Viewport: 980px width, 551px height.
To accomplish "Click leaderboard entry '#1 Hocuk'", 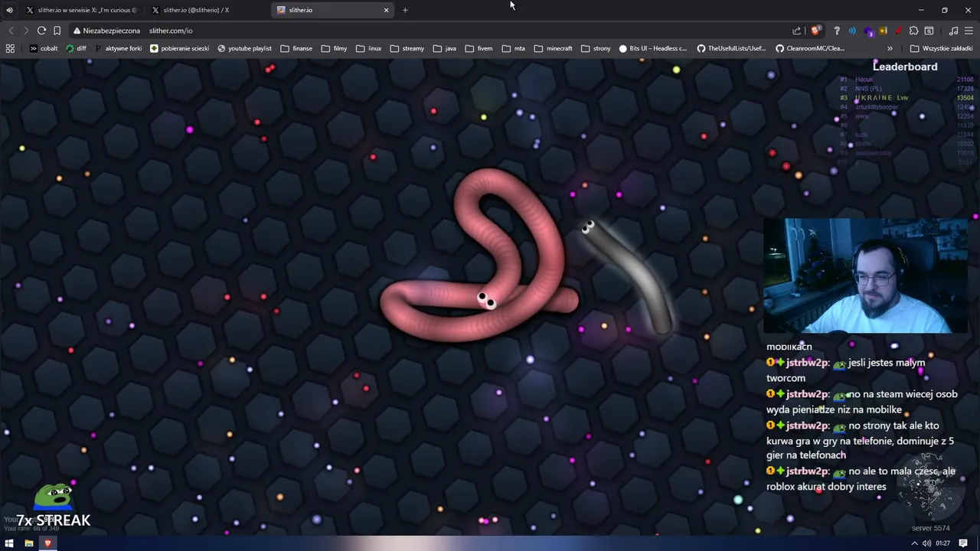I will click(906, 80).
